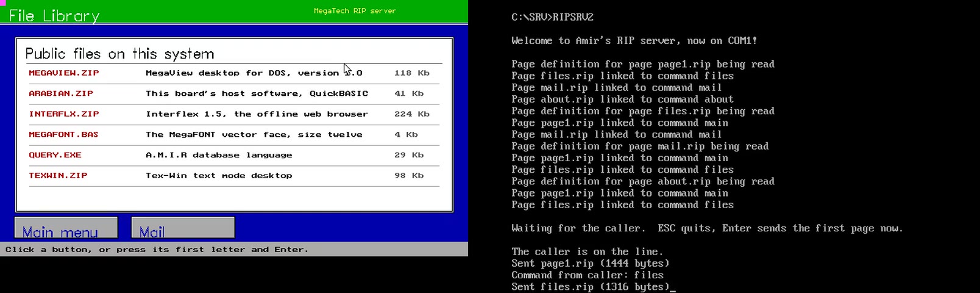The height and width of the screenshot is (293, 980).
Task: Click 'Welcome to Amir's RIP server' console line
Action: pos(634,41)
